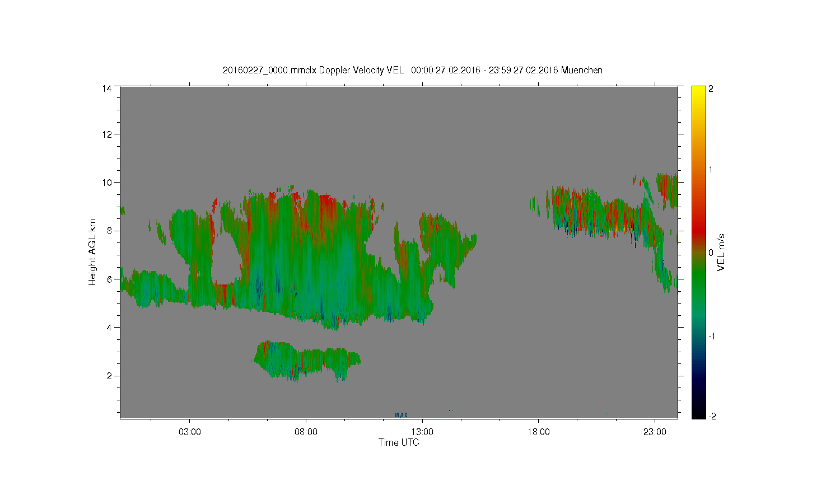Click the '13:00' time tick label

[422, 432]
